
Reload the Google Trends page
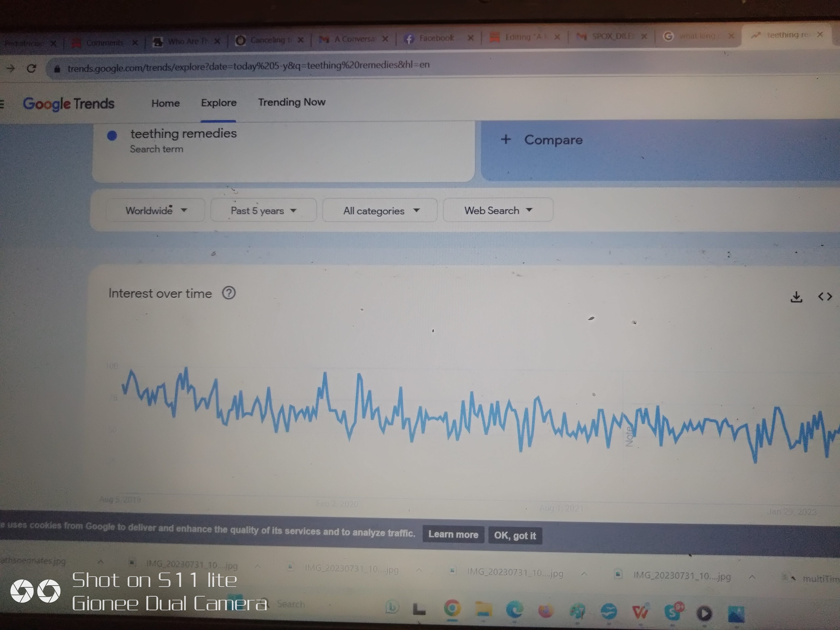click(x=31, y=68)
